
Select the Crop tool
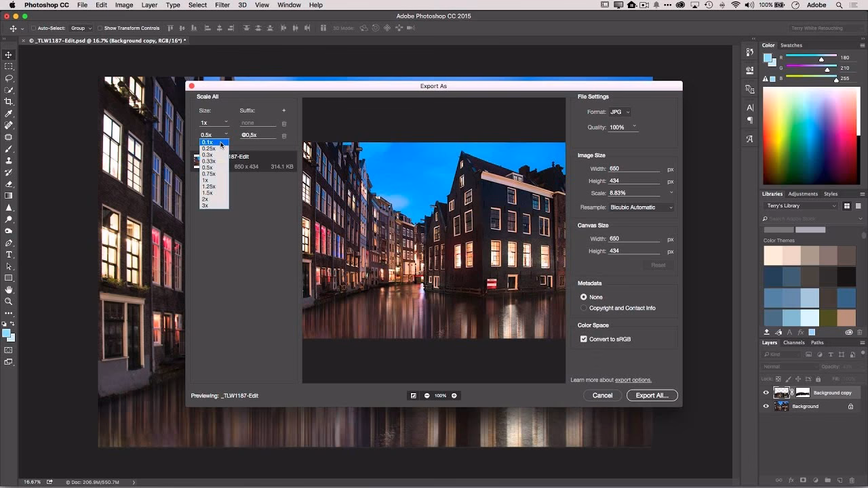coord(8,102)
